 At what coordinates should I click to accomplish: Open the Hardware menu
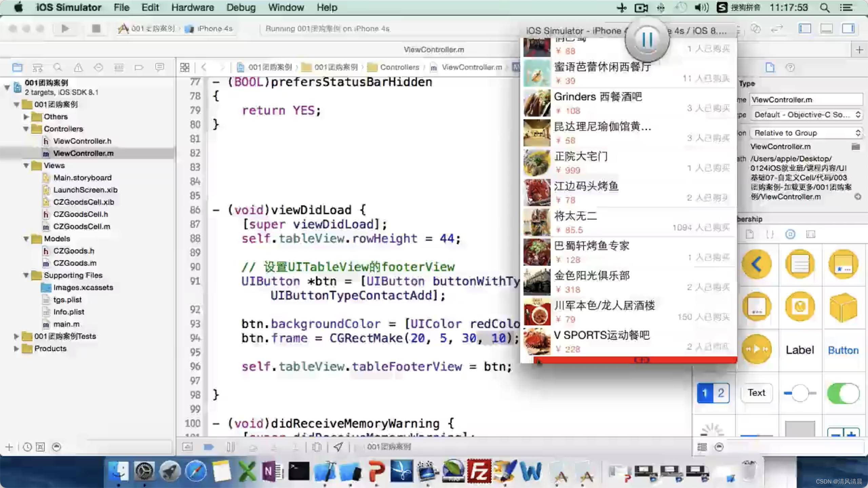(x=193, y=7)
